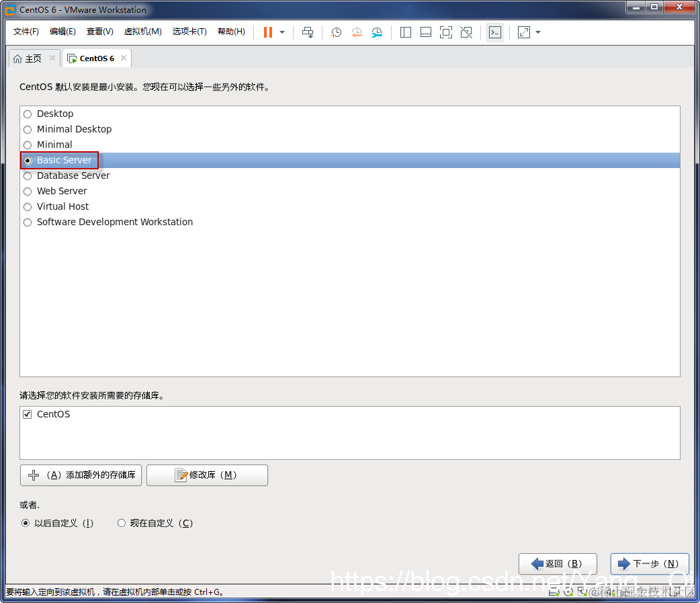Screen dimensions: 700x603
Task: Pick Software Development Workstation option
Action: click(x=28, y=223)
